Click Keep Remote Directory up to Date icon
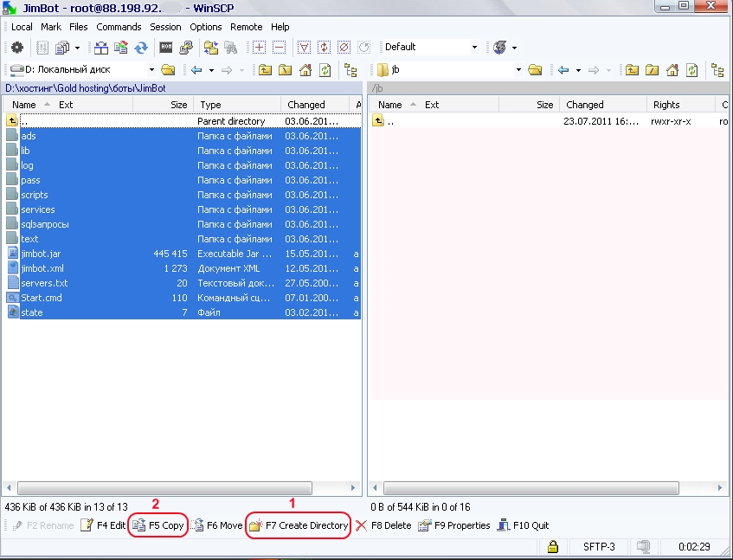This screenshot has width=733, height=560. coord(141,48)
